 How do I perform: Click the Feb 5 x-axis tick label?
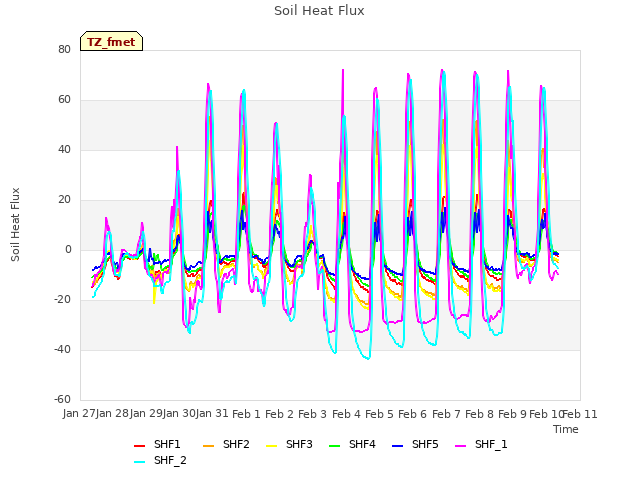coord(380,414)
